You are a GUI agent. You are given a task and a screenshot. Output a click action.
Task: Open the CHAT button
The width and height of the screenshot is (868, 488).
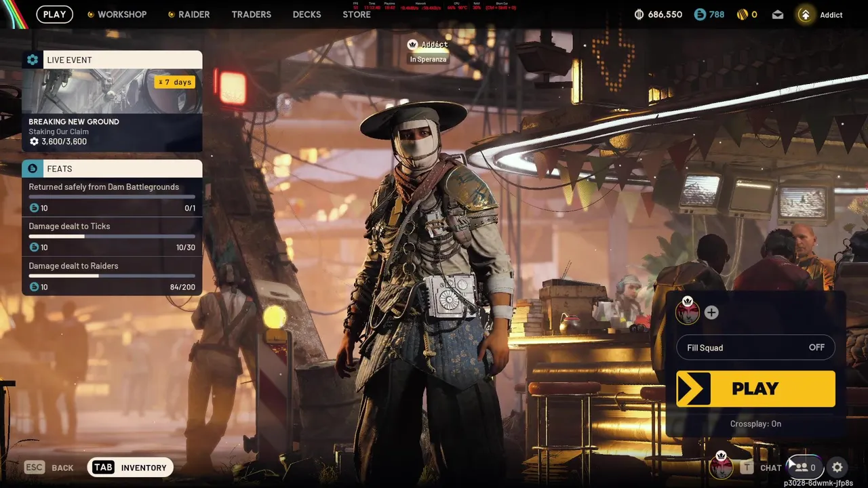pyautogui.click(x=761, y=468)
